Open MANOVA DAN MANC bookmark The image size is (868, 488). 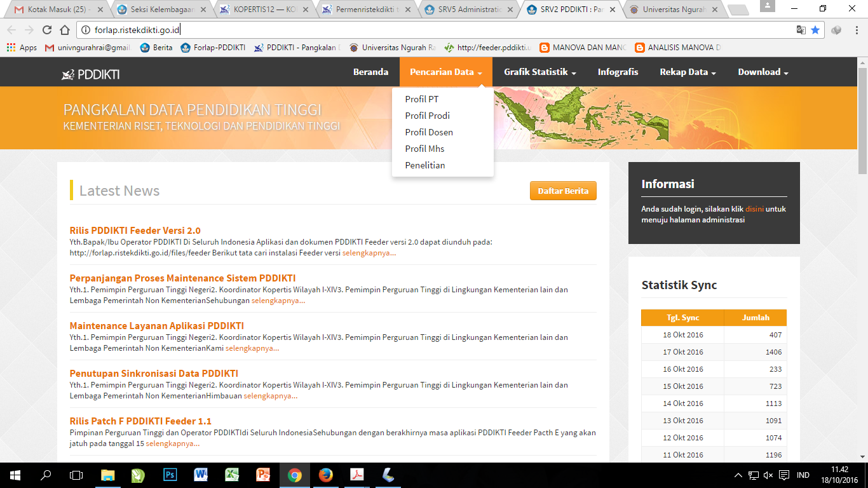(x=583, y=48)
